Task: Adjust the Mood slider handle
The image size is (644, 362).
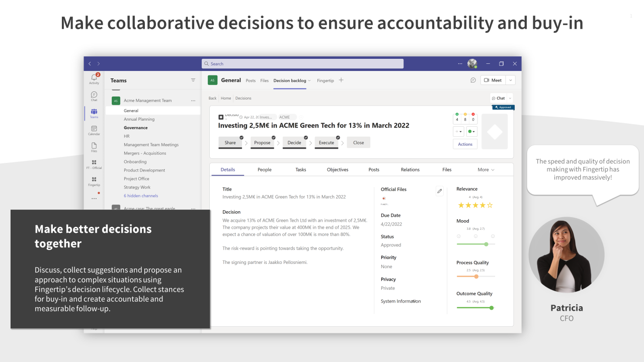Action: [486, 244]
